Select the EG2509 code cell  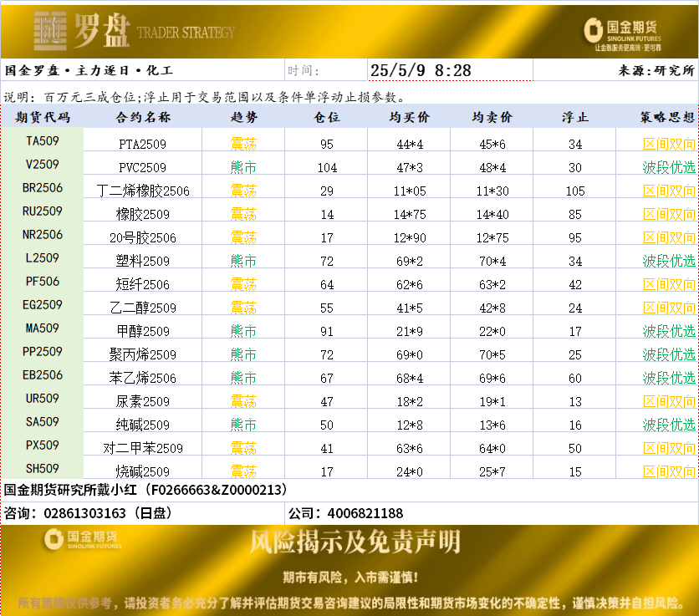[43, 305]
